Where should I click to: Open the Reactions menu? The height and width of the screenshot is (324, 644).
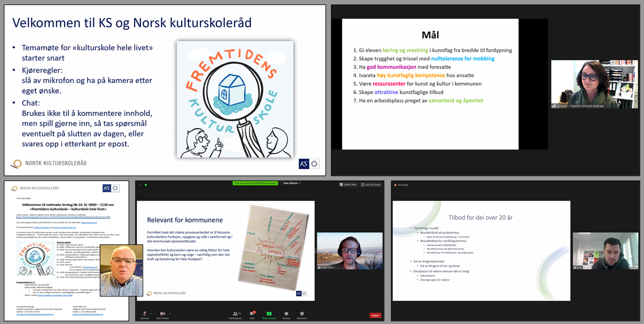[302, 313]
